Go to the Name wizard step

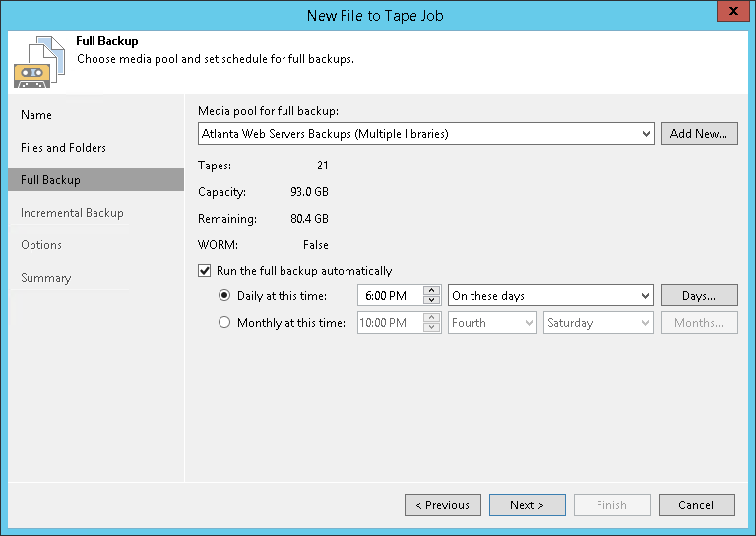tap(36, 115)
